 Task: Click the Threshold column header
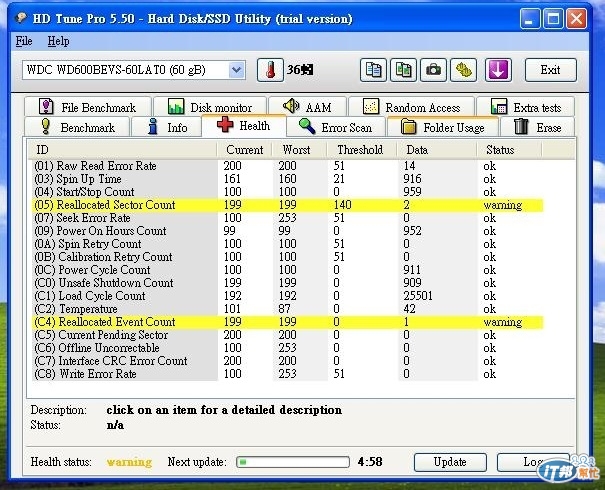(x=362, y=150)
